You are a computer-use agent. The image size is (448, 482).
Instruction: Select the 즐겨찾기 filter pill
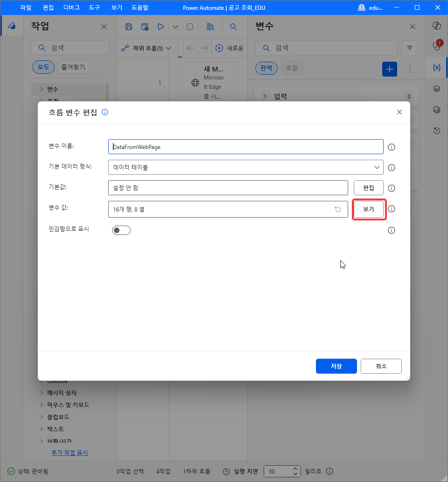(73, 67)
